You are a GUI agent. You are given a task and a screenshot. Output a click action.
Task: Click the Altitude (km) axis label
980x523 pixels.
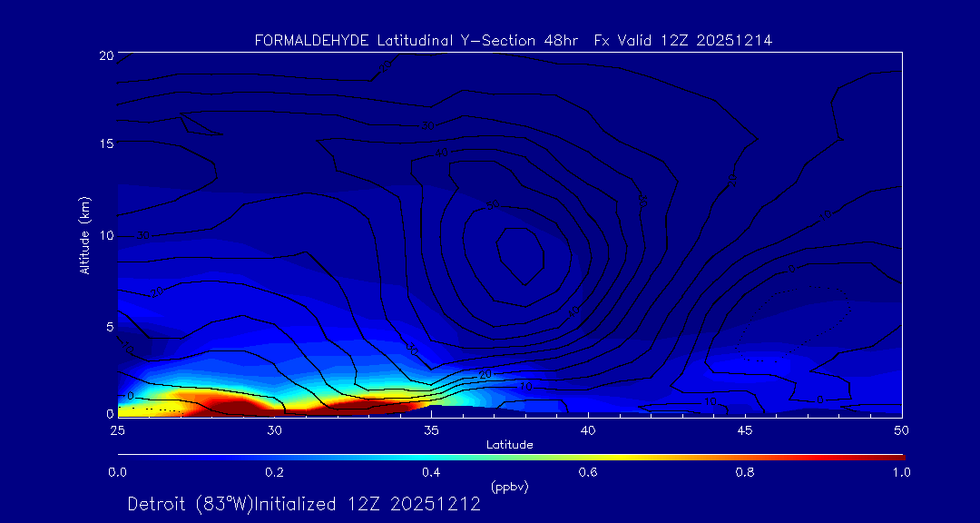point(84,234)
